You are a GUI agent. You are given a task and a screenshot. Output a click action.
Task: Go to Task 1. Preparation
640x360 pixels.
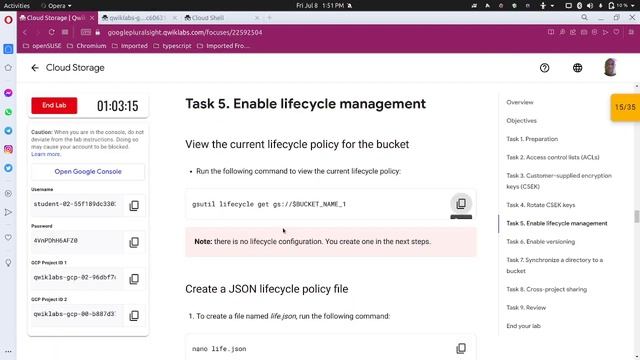[532, 139]
